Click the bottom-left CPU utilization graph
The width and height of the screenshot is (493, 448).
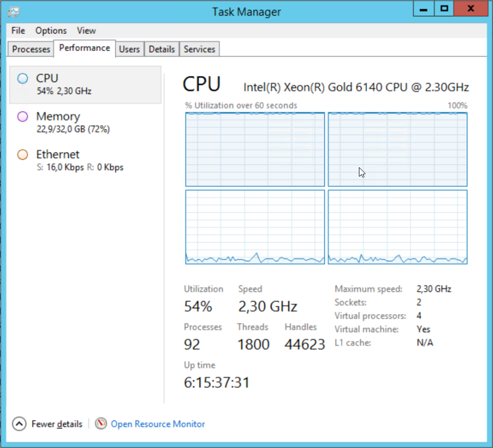click(x=255, y=227)
